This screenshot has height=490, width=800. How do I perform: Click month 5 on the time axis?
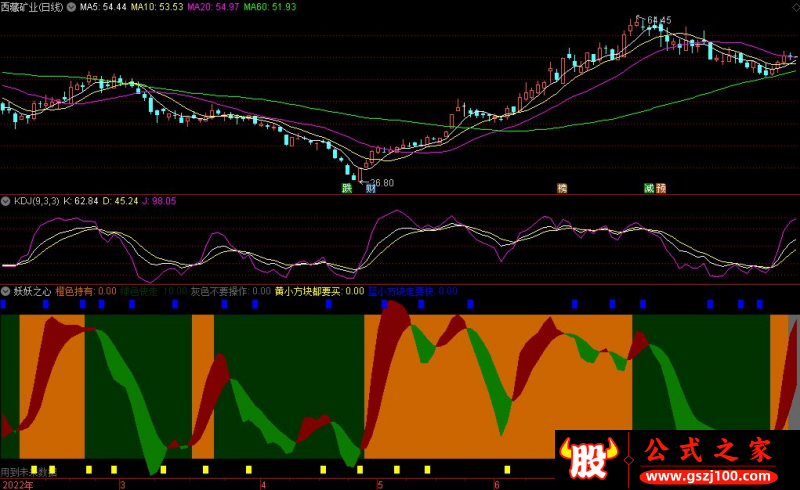[380, 484]
